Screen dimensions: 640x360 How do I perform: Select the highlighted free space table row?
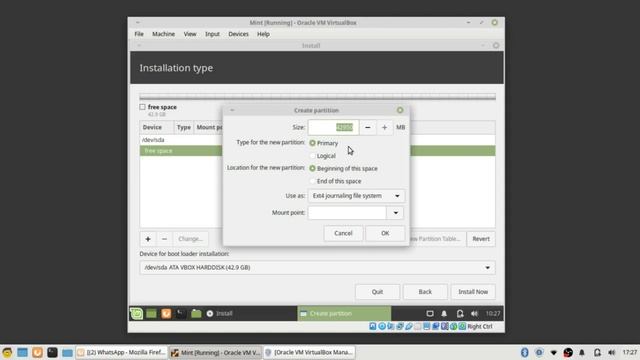coord(181,151)
